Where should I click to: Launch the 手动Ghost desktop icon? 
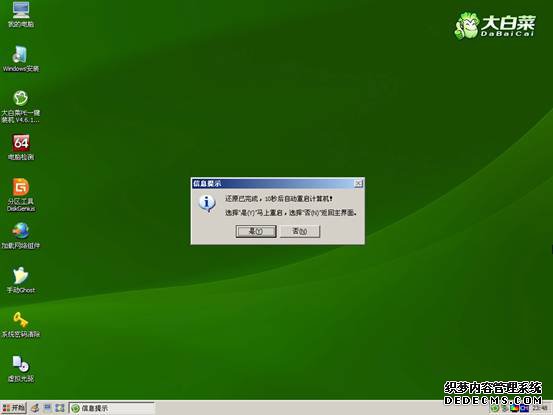coord(21,280)
